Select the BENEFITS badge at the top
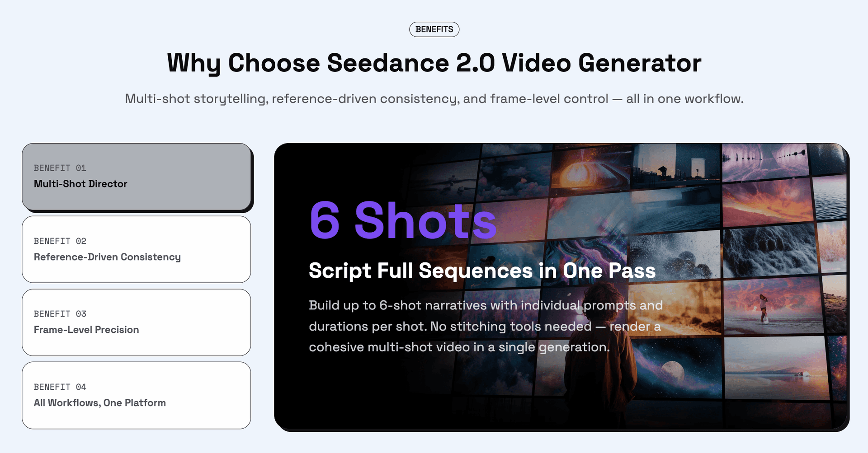Viewport: 868px width, 453px height. click(x=434, y=29)
